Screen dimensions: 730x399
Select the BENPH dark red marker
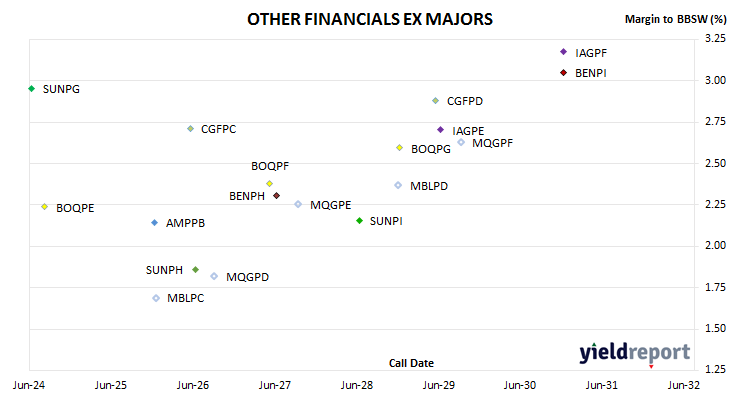click(277, 196)
